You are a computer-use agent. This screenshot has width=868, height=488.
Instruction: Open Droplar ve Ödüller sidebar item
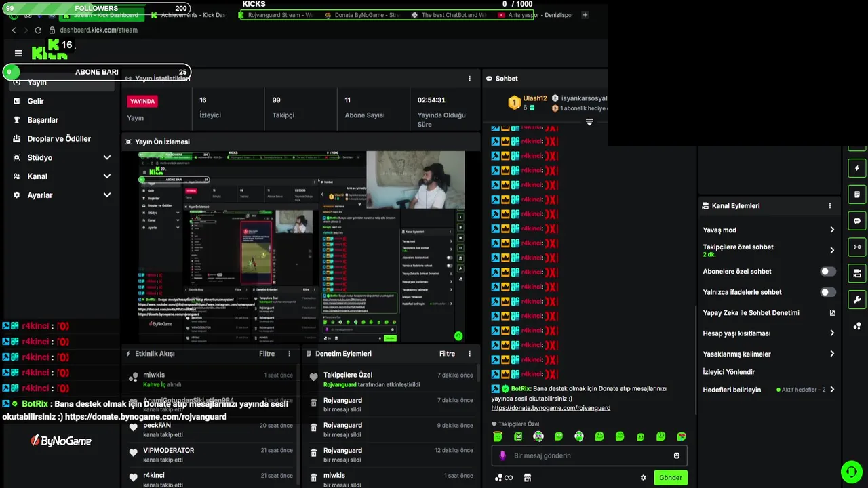coord(61,139)
